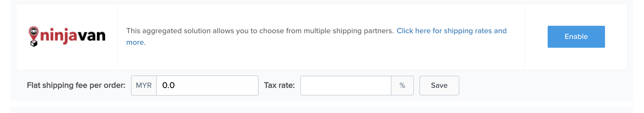Click the "Tax rate:" label
The image size is (644, 113).
(x=279, y=85)
